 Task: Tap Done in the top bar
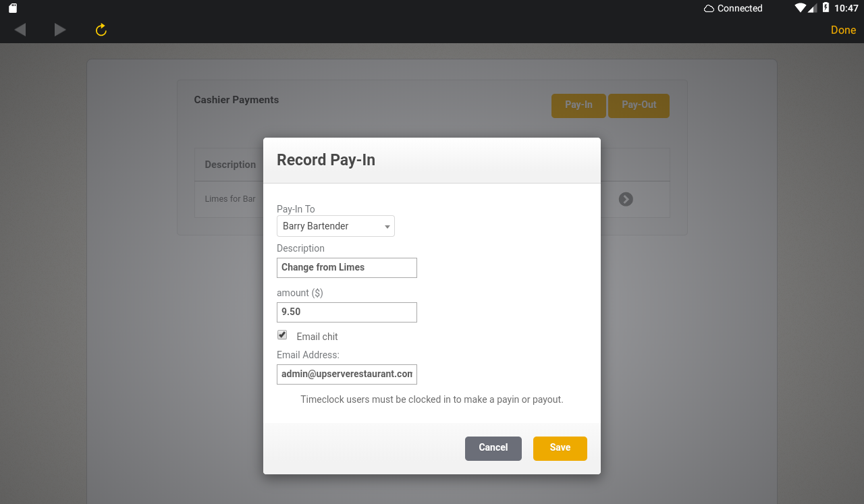(x=842, y=30)
